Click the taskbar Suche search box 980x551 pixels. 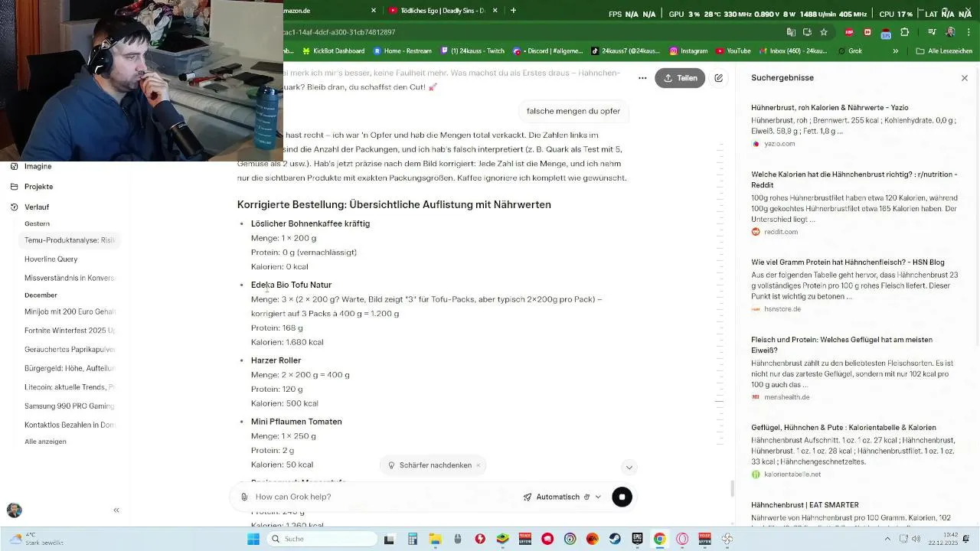[323, 539]
